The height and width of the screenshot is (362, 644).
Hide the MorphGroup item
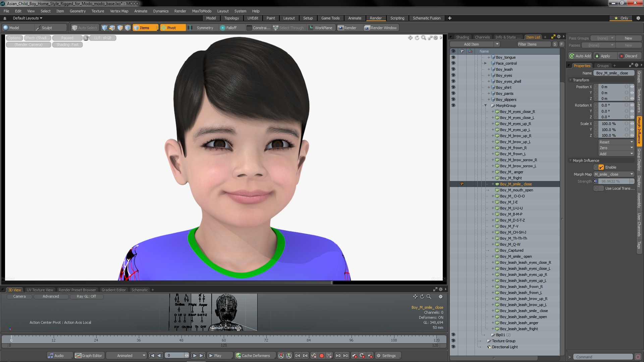pyautogui.click(x=453, y=106)
